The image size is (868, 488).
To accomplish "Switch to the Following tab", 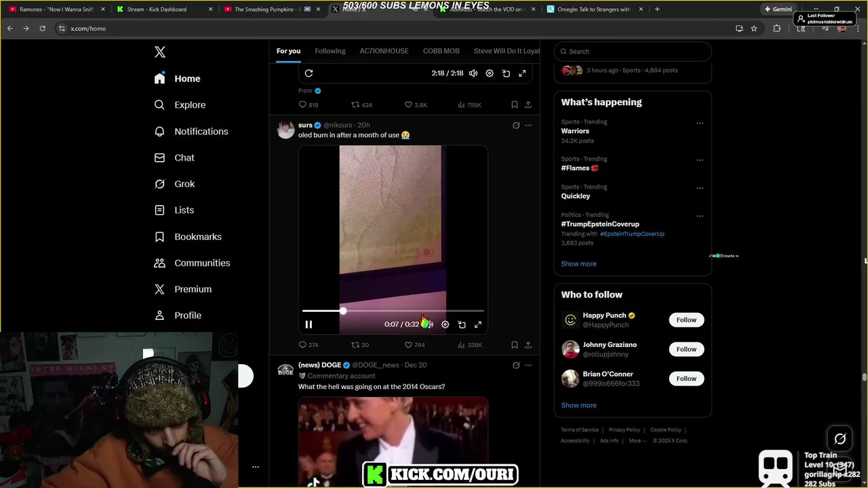I will 330,51.
